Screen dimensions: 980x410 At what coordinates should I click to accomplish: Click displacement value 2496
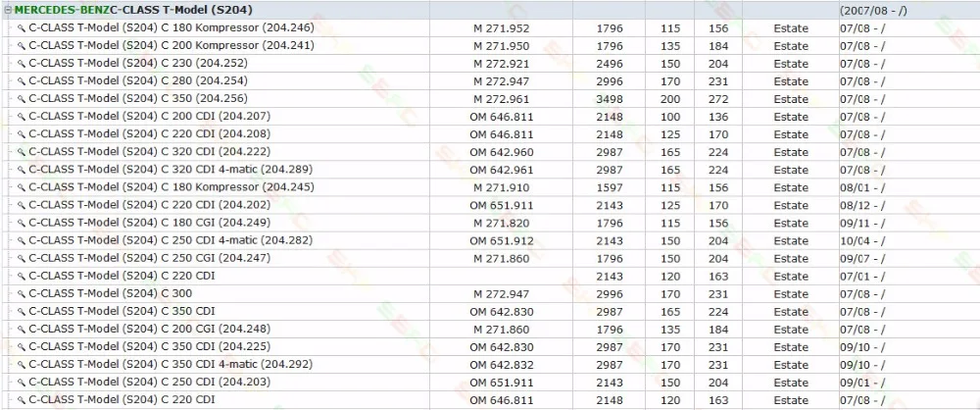coord(610,64)
